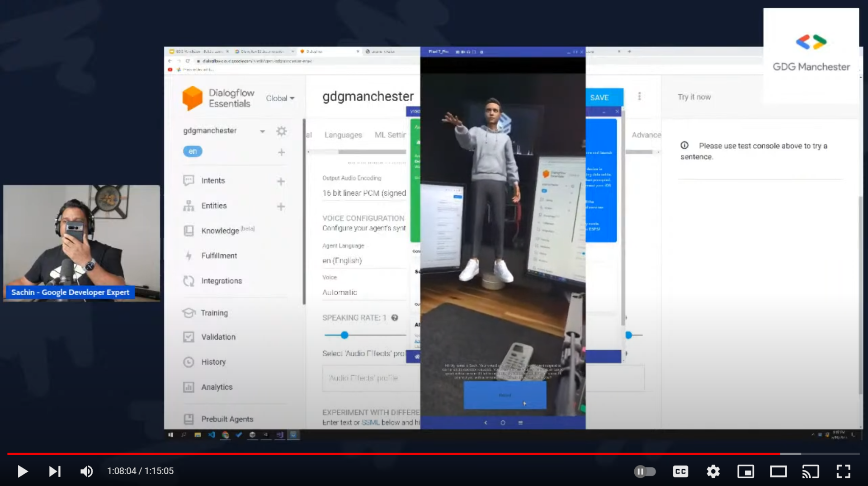This screenshot has width=868, height=486.
Task: Click the SAVE button
Action: (x=600, y=98)
